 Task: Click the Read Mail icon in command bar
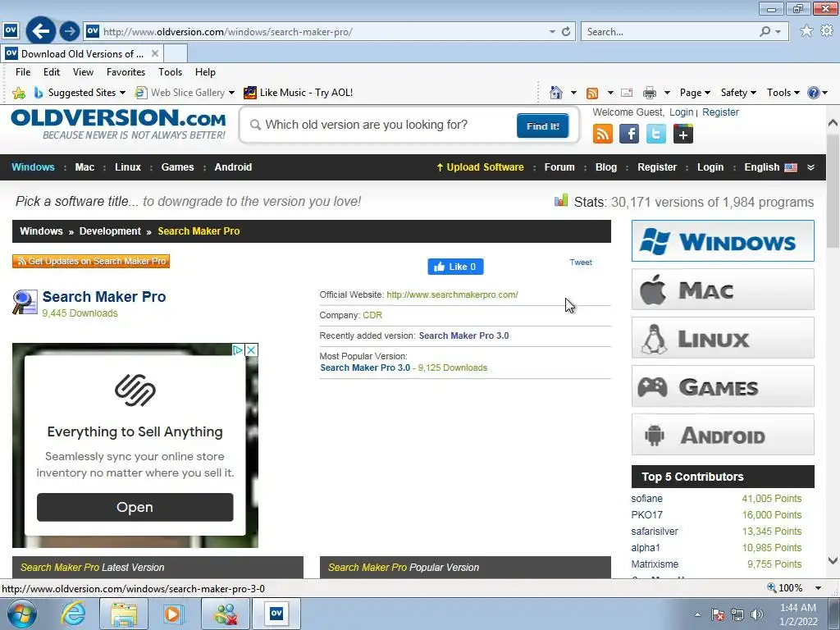(x=627, y=93)
